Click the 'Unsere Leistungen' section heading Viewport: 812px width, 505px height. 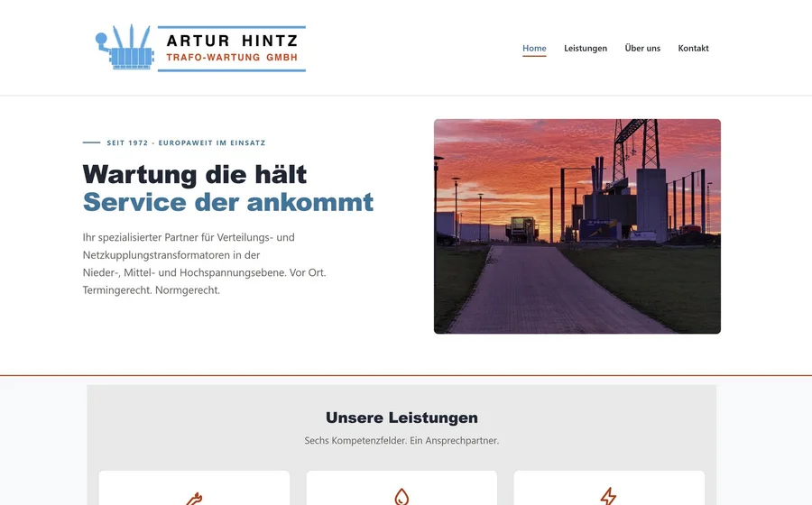click(401, 418)
